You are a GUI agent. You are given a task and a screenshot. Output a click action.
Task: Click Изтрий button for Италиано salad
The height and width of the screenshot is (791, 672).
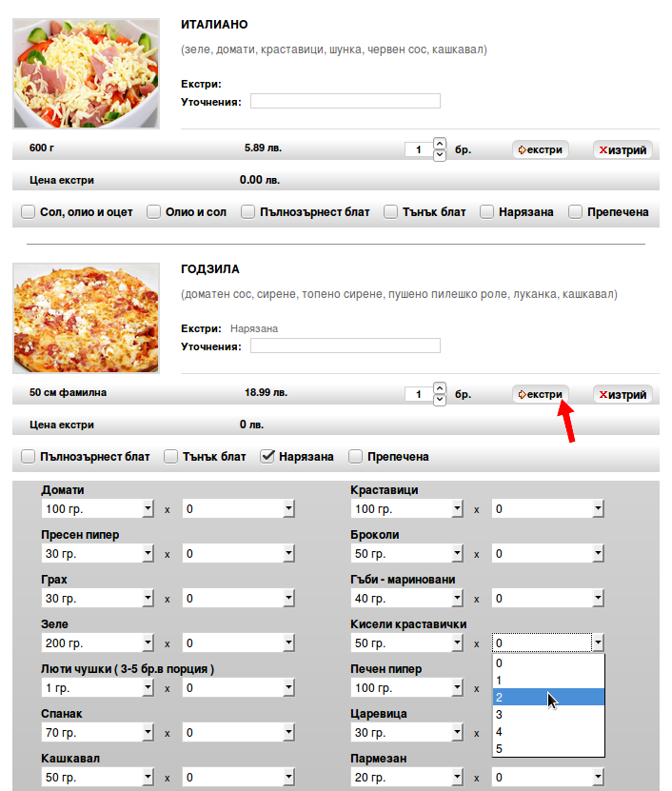tap(623, 149)
